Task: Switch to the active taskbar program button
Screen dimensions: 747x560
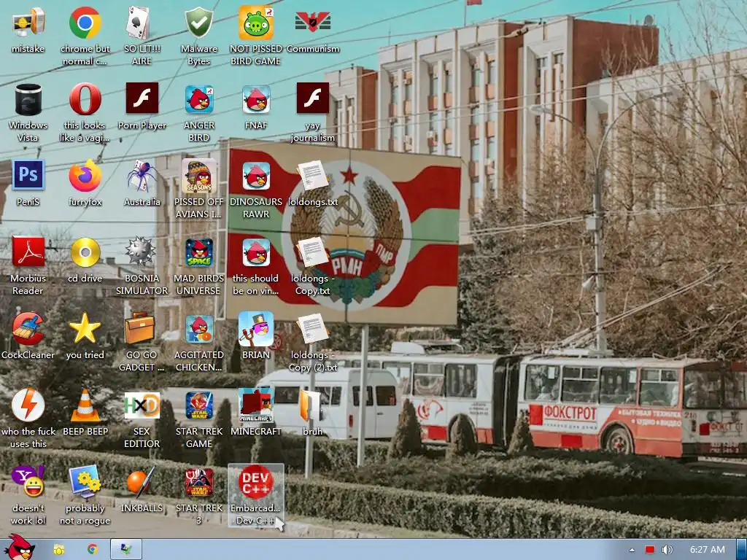Action: [x=126, y=550]
